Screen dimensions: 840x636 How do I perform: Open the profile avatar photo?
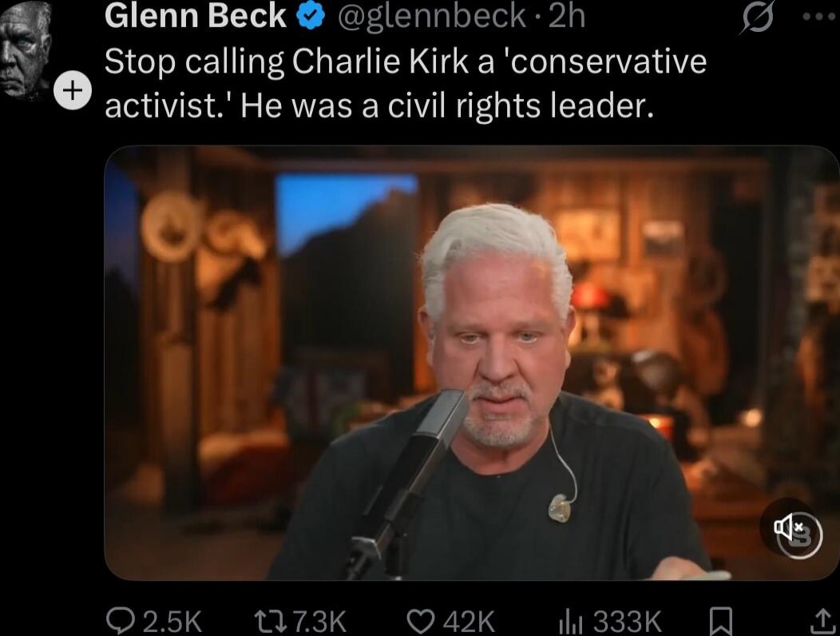(26, 50)
